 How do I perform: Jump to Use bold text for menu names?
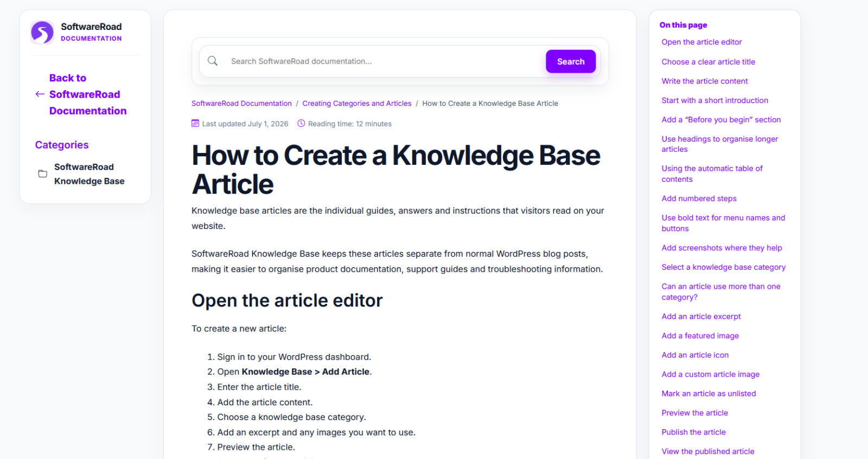pos(723,223)
